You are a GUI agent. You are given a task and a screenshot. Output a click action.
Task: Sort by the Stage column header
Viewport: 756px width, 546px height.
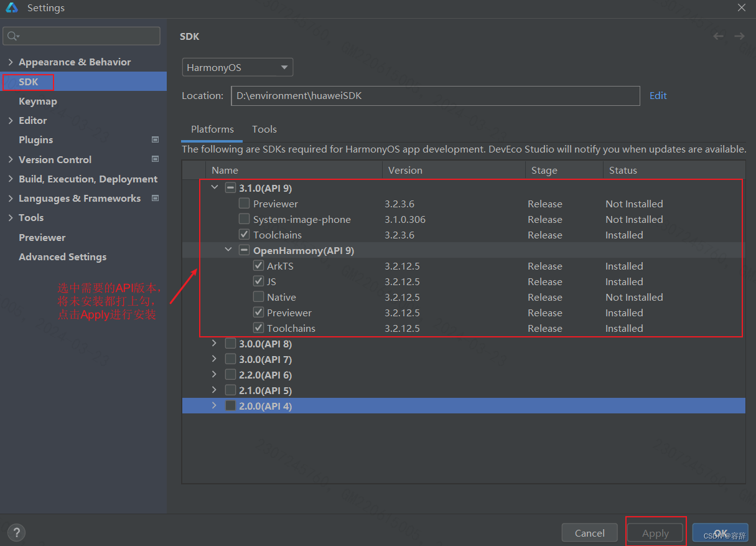(564, 170)
